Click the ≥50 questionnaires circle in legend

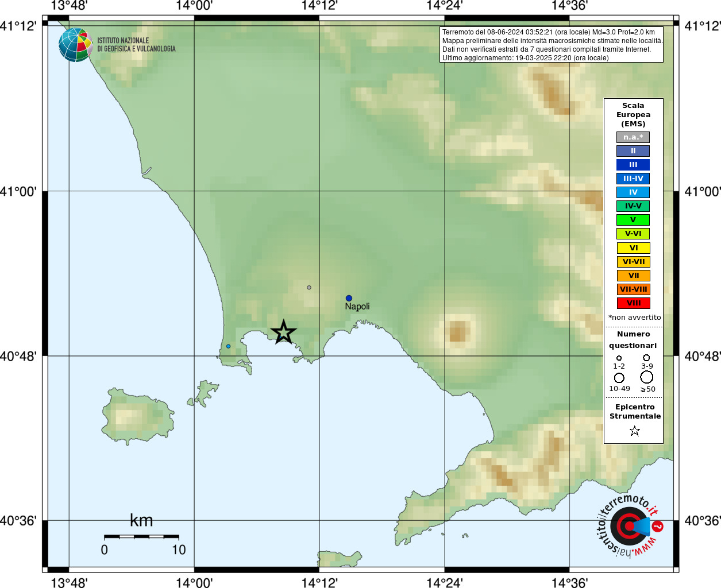click(x=647, y=377)
